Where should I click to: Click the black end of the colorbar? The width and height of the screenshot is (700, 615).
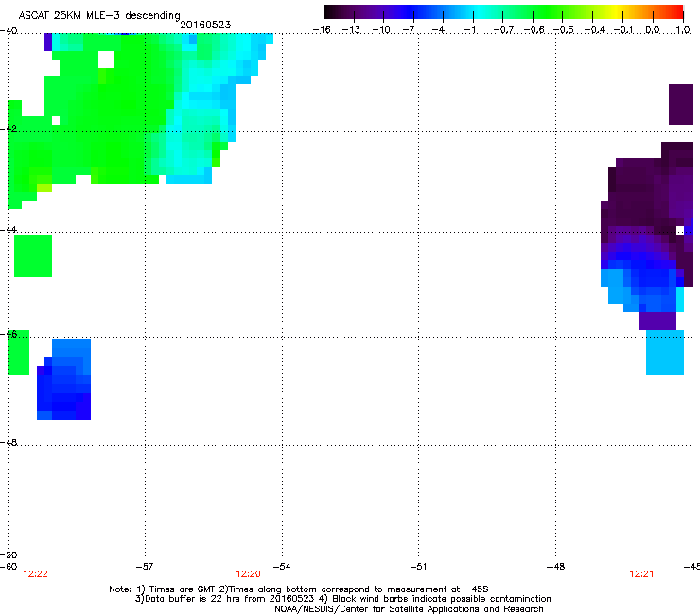[x=330, y=11]
